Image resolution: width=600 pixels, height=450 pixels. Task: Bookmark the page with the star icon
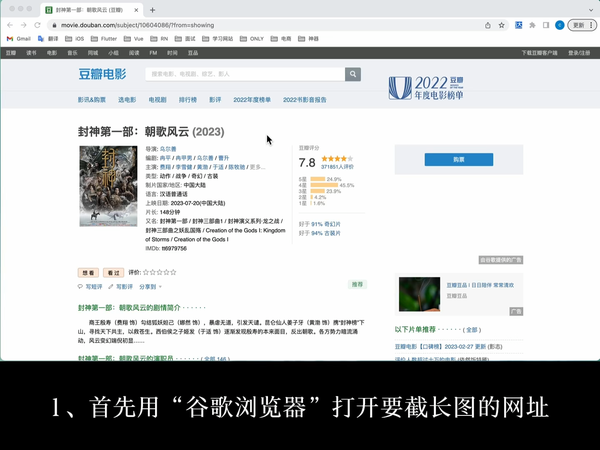click(x=501, y=25)
